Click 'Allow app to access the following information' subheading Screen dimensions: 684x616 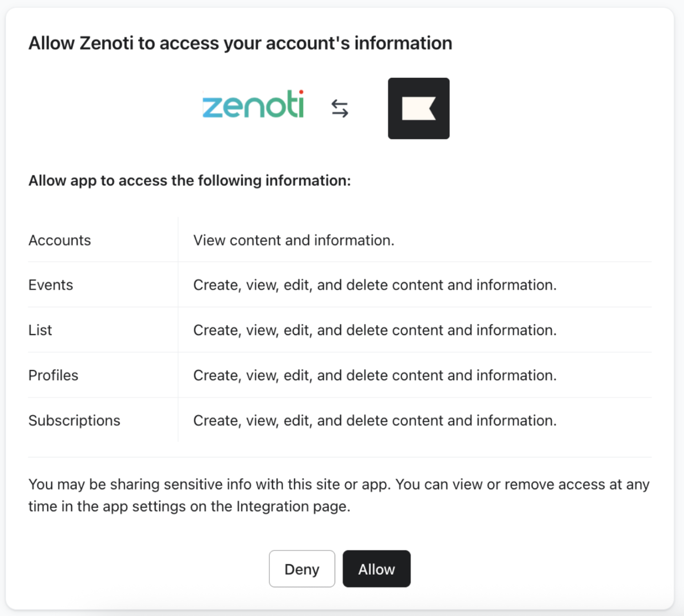pos(190,181)
